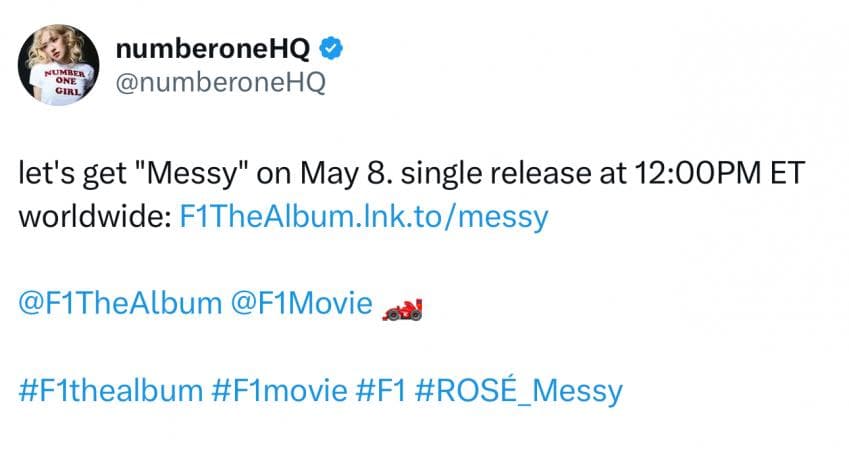
Task: Click the numberoneHQ profile avatar
Action: 58,65
